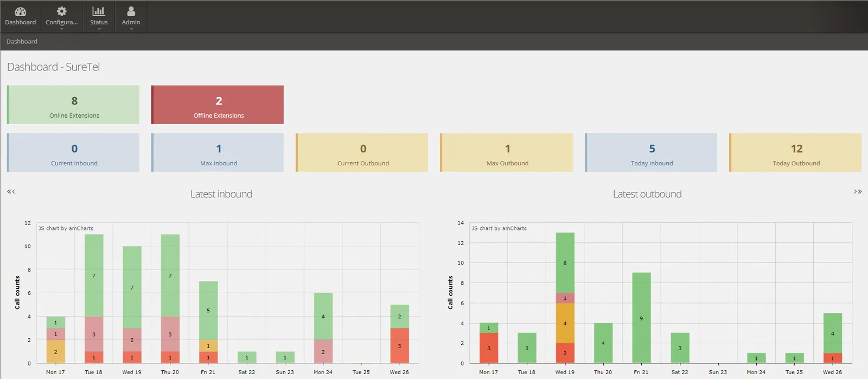The height and width of the screenshot is (379, 868).
Task: Go to previous charts with left chevrons
Action: point(11,191)
